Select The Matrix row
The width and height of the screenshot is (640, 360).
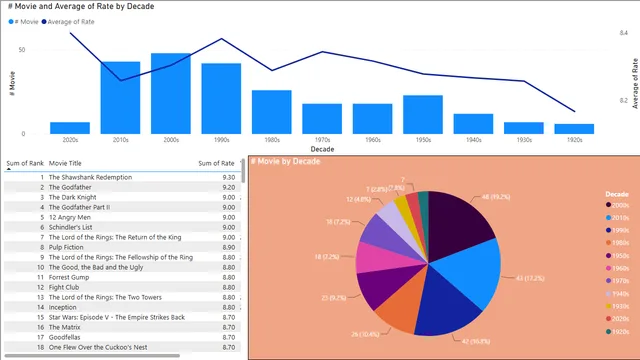coord(122,327)
